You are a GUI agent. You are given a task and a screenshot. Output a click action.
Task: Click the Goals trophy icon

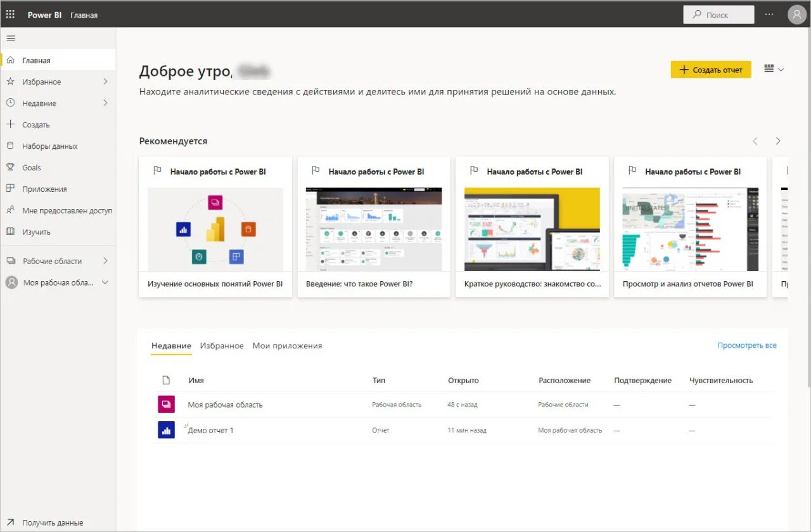click(10, 167)
